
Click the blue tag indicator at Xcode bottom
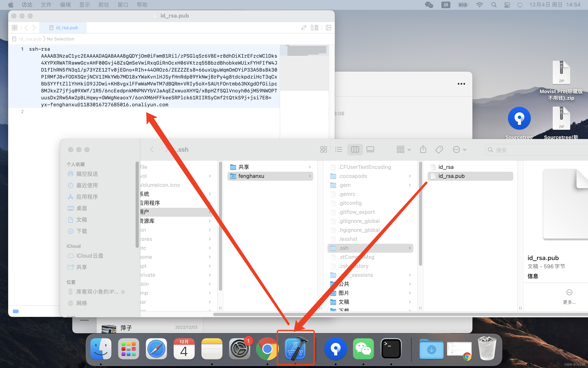click(x=16, y=311)
